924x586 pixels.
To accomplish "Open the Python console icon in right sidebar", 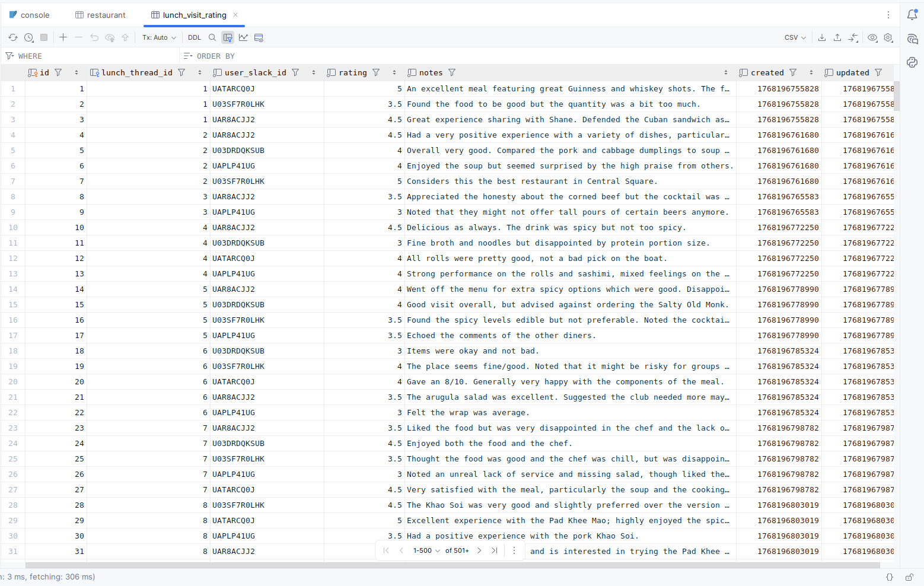I will 912,62.
